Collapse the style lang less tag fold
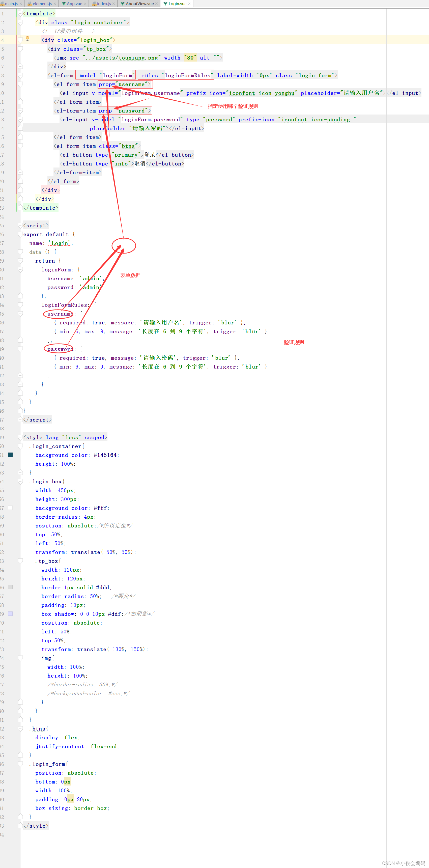Screen dimensions: 429x868 tap(20, 437)
